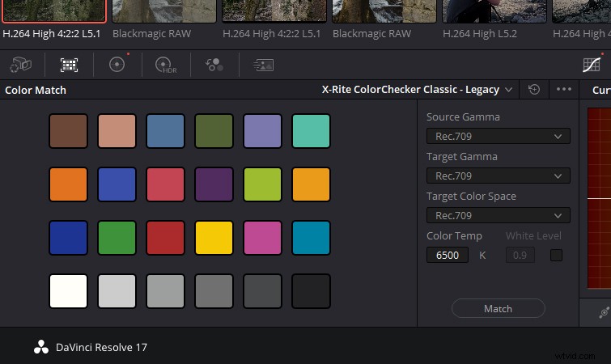The width and height of the screenshot is (611, 364).
Task: Click the orange yellow swatch
Action: (x=311, y=184)
